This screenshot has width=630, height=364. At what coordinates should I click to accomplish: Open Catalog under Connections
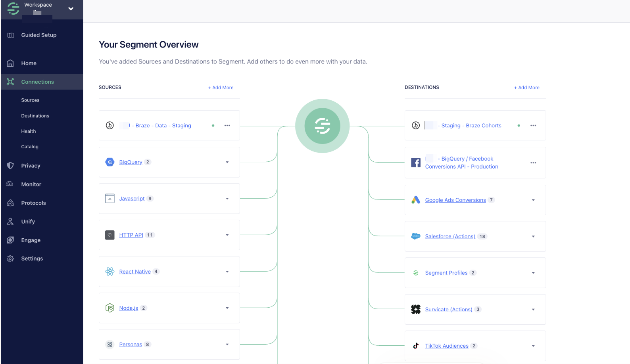click(x=30, y=147)
